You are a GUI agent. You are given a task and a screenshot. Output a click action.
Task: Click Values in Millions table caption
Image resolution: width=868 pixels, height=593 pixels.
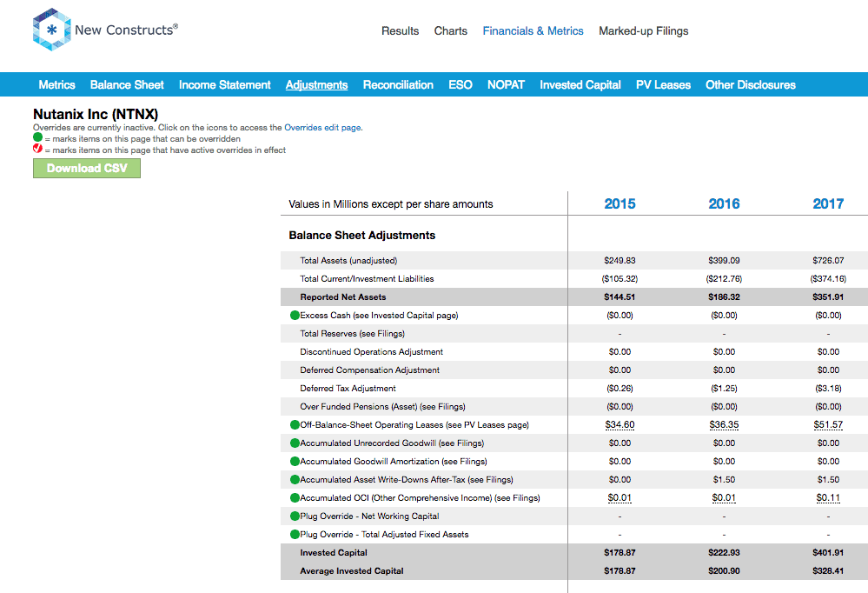coord(391,204)
